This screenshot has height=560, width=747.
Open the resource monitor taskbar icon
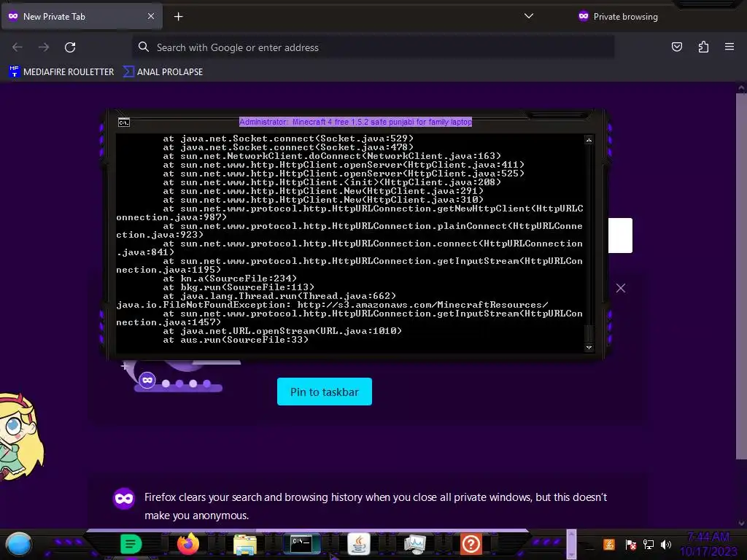(x=414, y=544)
